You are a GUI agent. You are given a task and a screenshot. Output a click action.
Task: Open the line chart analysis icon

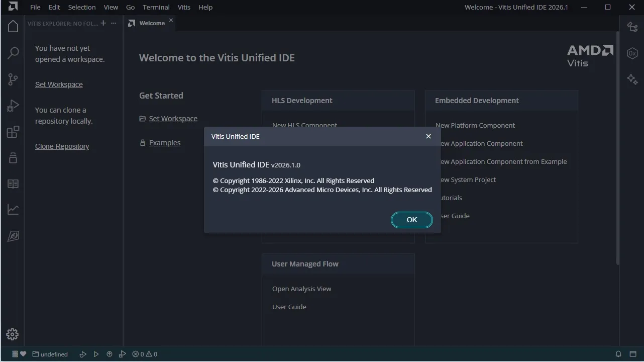click(13, 210)
